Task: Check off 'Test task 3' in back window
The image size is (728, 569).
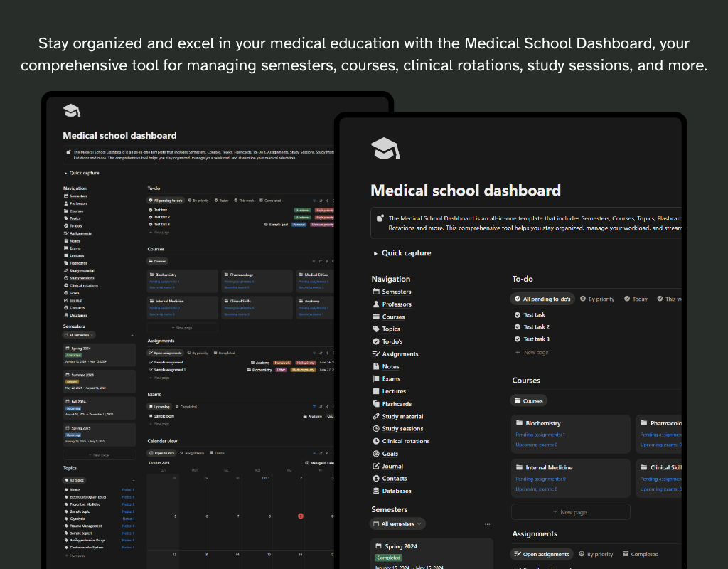Action: (151, 224)
